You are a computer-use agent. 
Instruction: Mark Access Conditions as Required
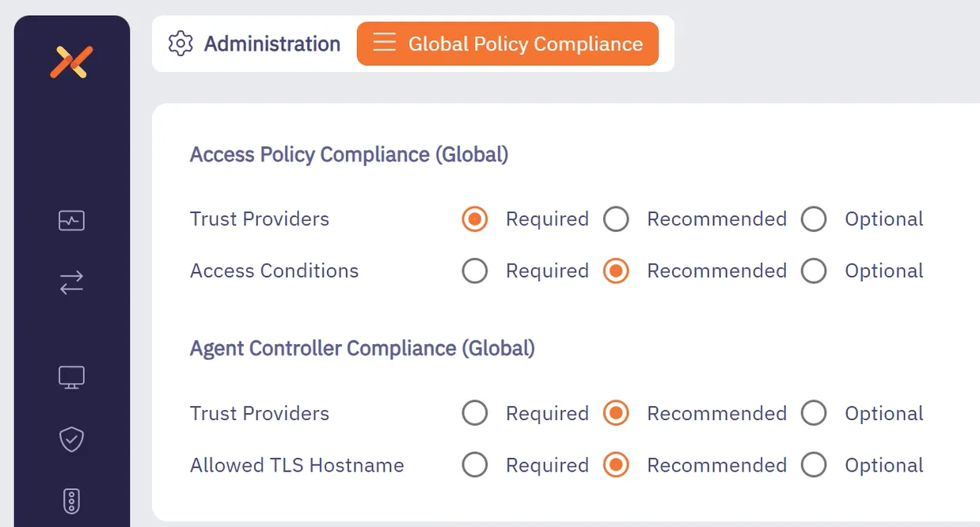pos(475,271)
